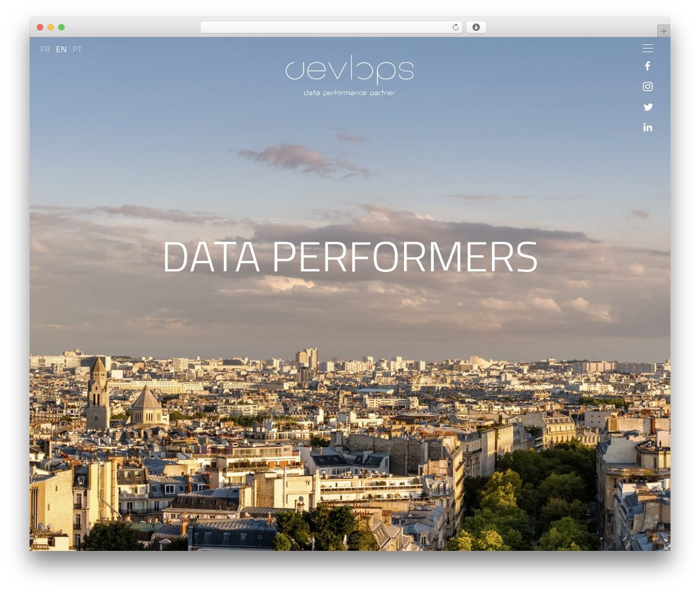Reload the page with the refresh icon
The width and height of the screenshot is (700, 593).
[455, 27]
